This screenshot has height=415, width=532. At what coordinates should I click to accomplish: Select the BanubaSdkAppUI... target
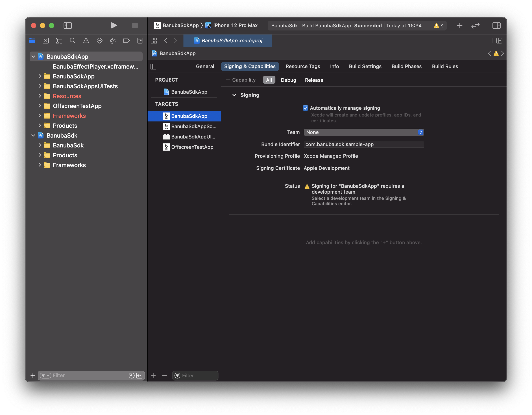184,136
